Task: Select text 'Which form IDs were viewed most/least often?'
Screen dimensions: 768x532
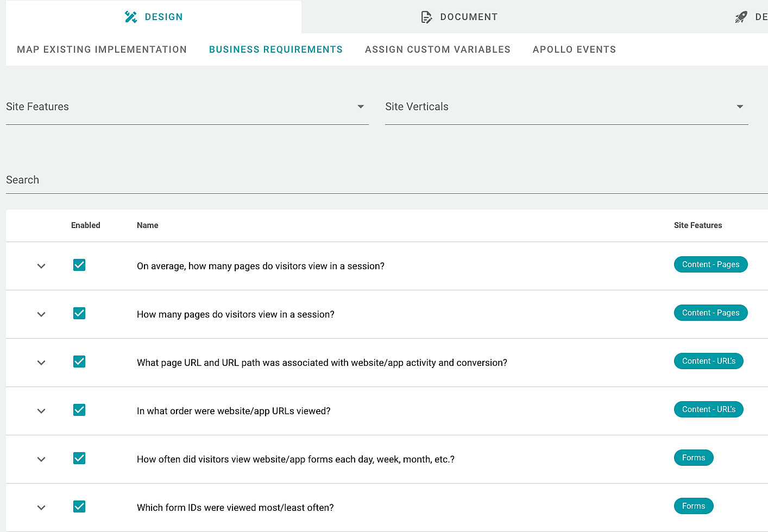Action: [x=235, y=508]
